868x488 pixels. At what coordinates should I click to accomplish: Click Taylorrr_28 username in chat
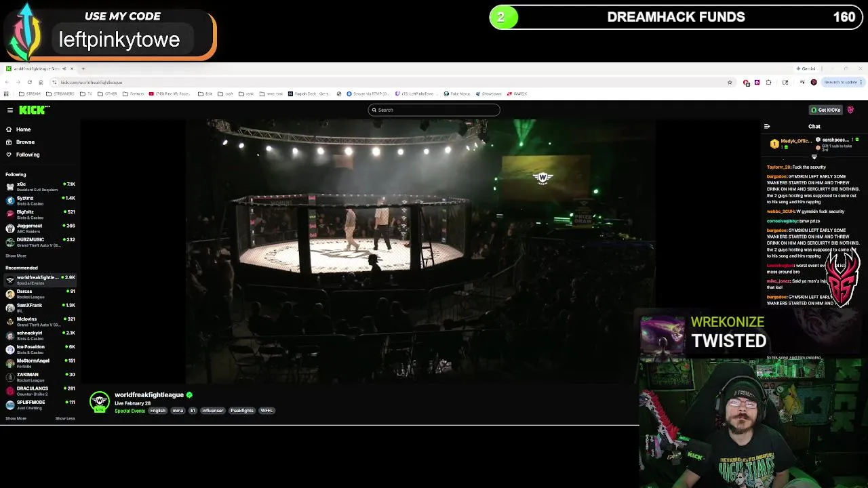[778, 167]
